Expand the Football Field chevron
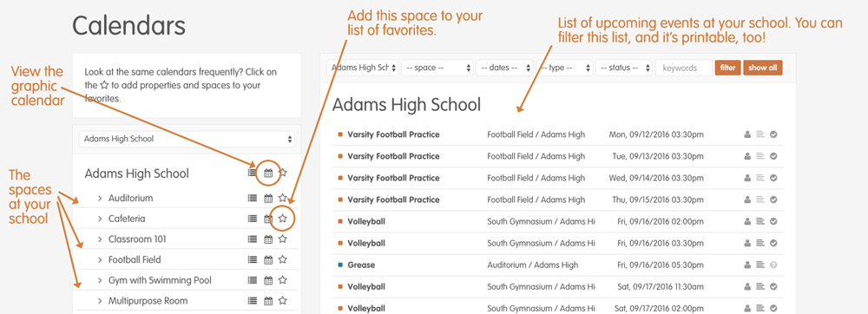 (x=100, y=259)
